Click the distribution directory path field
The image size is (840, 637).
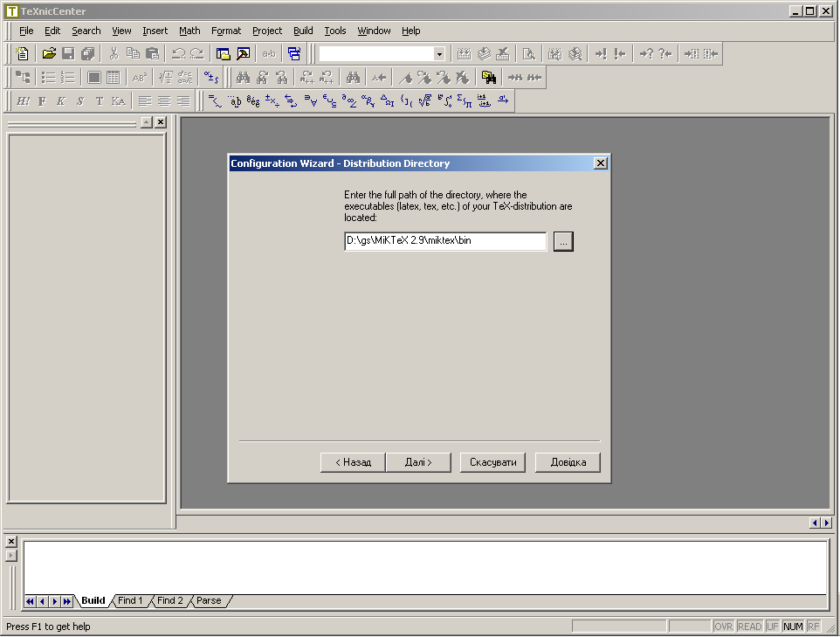point(445,241)
